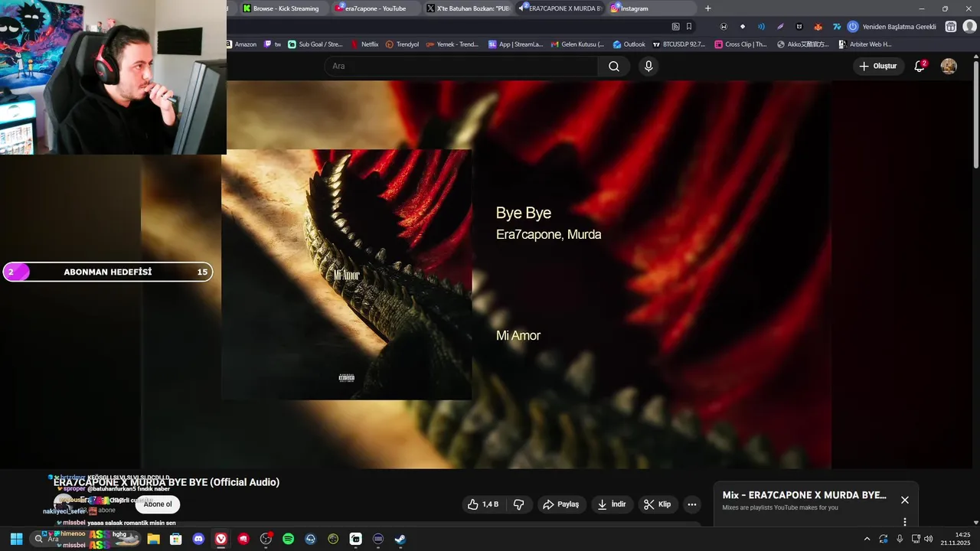
Task: Open the BTCUSD.P bookmark
Action: click(x=678, y=44)
